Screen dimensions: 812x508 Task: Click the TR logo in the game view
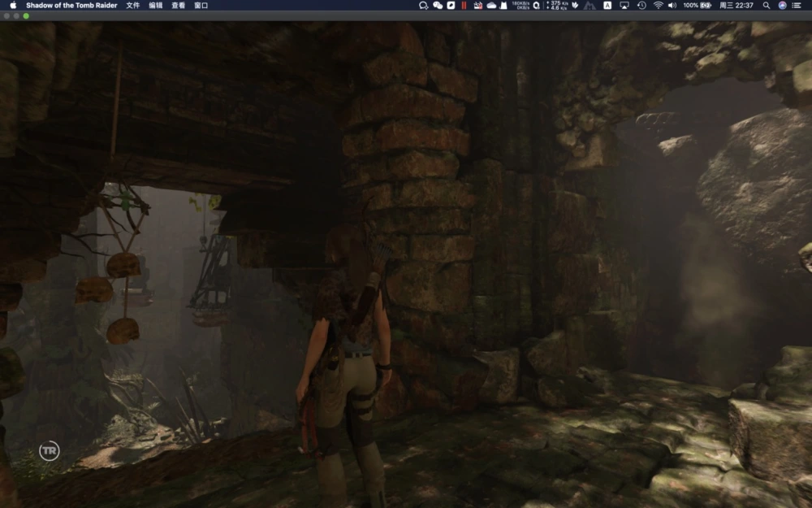pyautogui.click(x=50, y=450)
